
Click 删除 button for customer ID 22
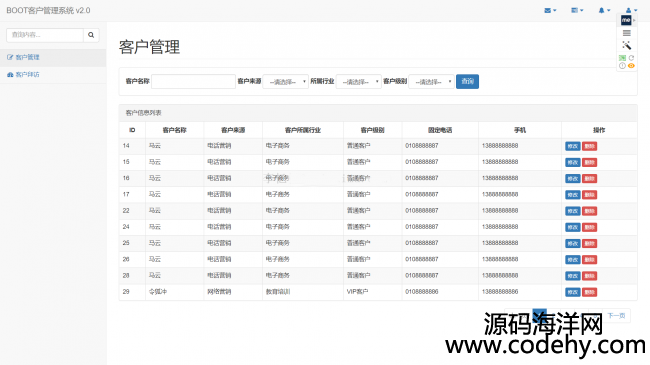(x=589, y=211)
